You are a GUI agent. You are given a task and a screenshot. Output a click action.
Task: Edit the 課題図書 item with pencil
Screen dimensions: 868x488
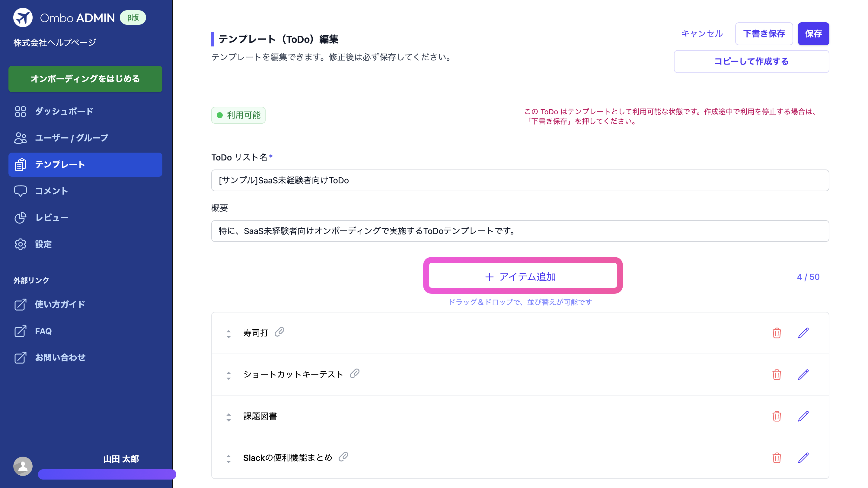(x=803, y=416)
